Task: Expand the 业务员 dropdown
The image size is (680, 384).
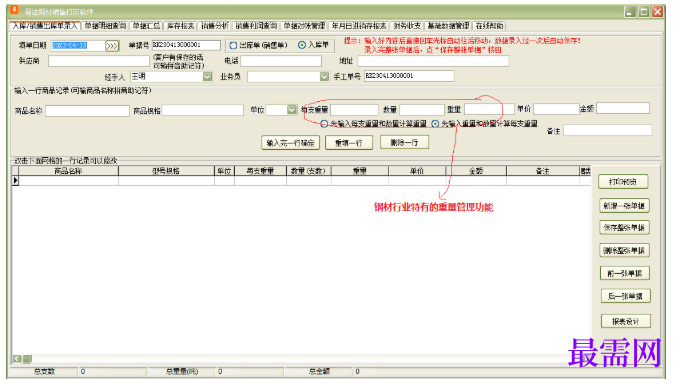Action: (324, 76)
